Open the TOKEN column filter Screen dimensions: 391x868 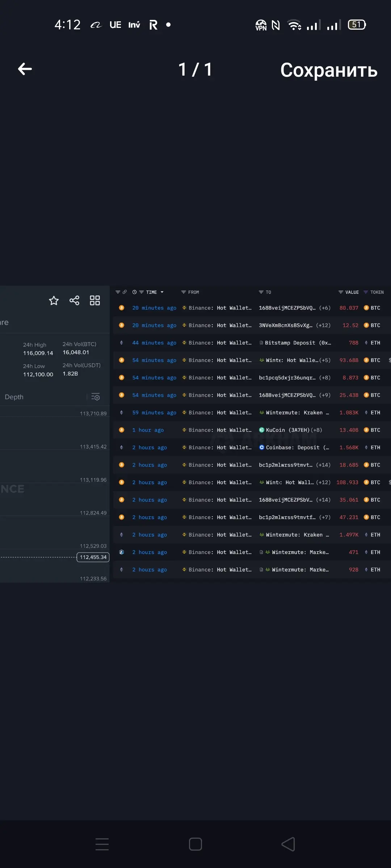coord(374,292)
